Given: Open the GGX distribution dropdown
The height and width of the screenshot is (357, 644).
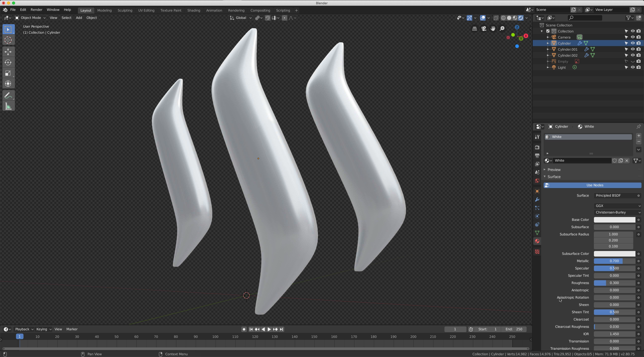Looking at the screenshot, I should click(x=617, y=206).
